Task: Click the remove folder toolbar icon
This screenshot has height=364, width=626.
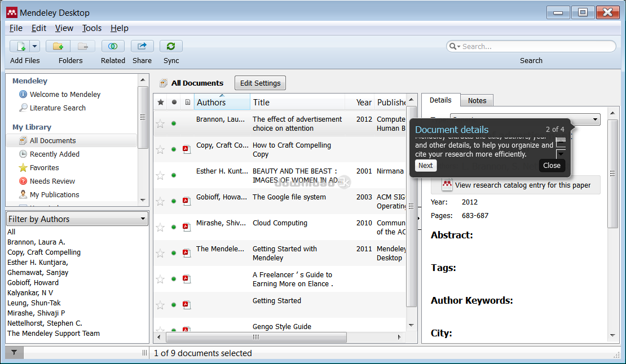Action: [83, 46]
